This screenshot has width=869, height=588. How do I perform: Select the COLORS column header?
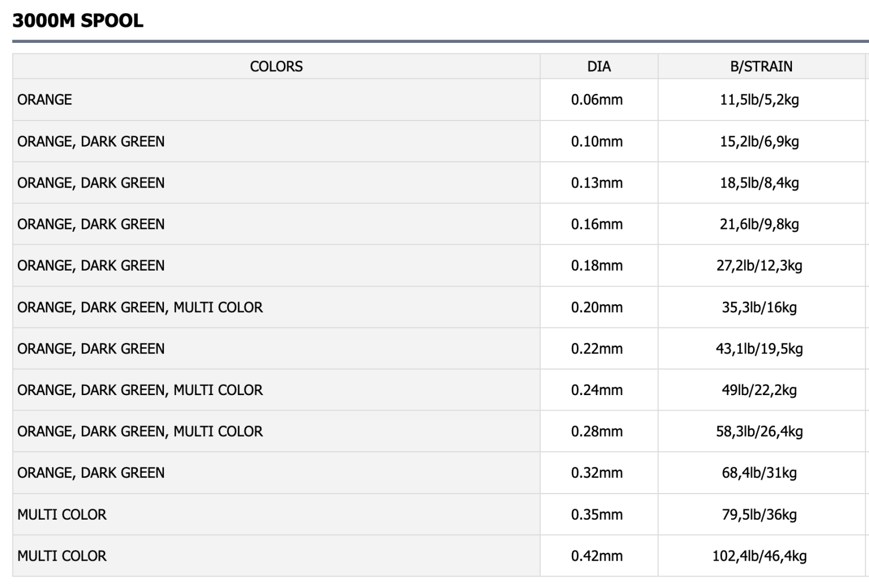pos(276,67)
